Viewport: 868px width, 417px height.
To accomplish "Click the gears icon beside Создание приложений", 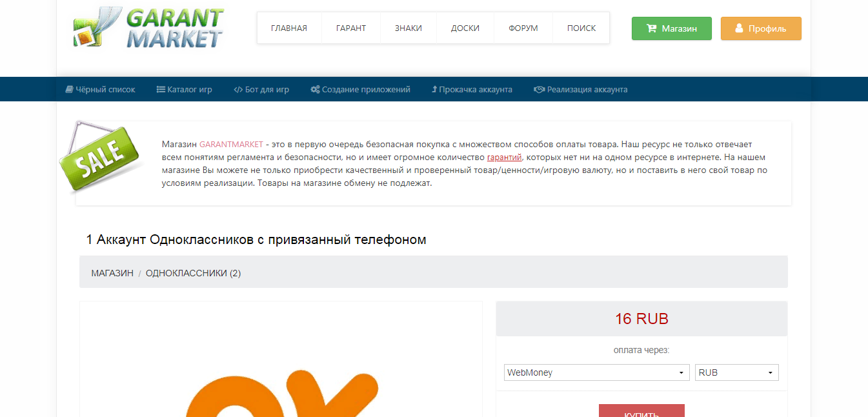I will pos(315,90).
